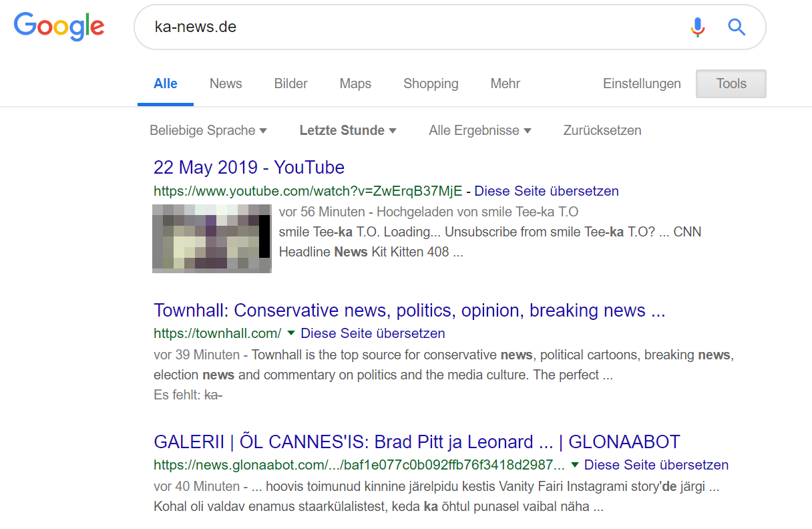
Task: Open the Tools filter bar
Action: pyautogui.click(x=731, y=83)
